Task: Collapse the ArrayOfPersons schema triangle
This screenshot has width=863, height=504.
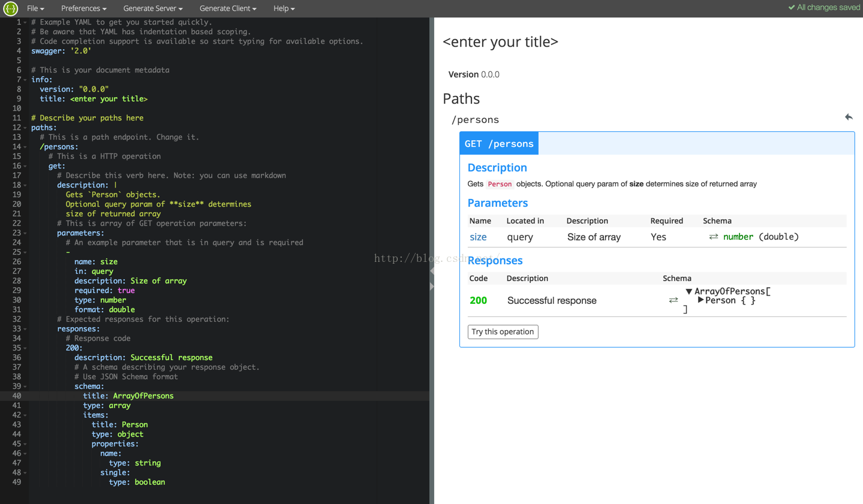Action: coord(689,291)
